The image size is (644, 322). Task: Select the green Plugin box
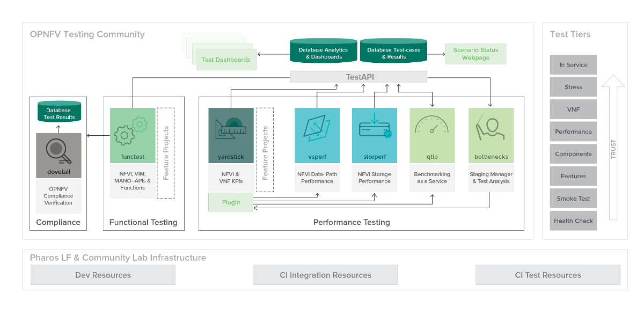pyautogui.click(x=231, y=202)
